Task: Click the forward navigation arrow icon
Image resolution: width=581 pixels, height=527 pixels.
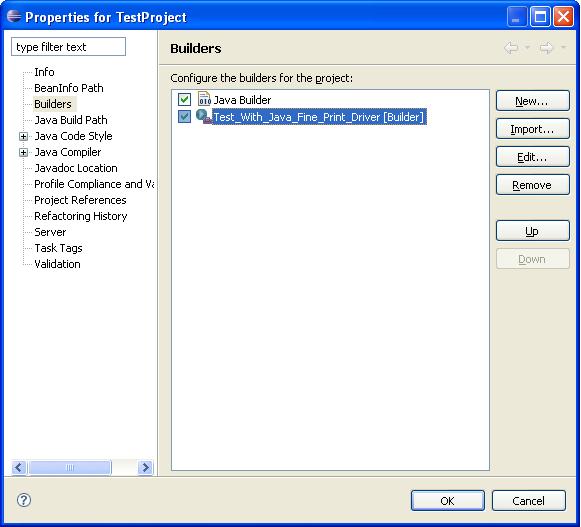Action: click(546, 47)
